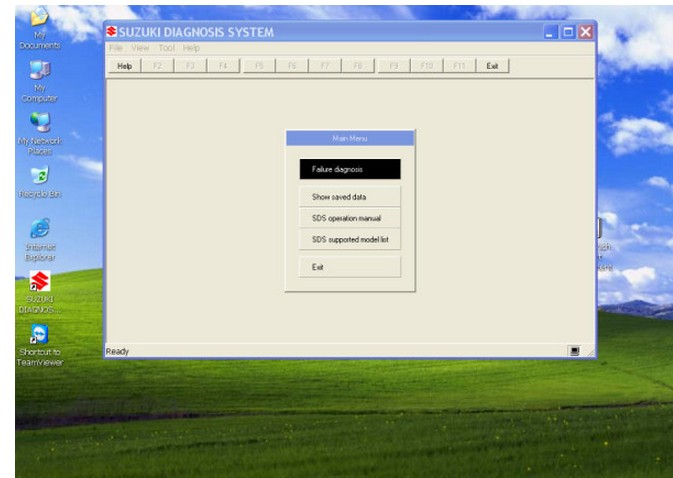Click the Exit button in the toolbar

pos(492,66)
